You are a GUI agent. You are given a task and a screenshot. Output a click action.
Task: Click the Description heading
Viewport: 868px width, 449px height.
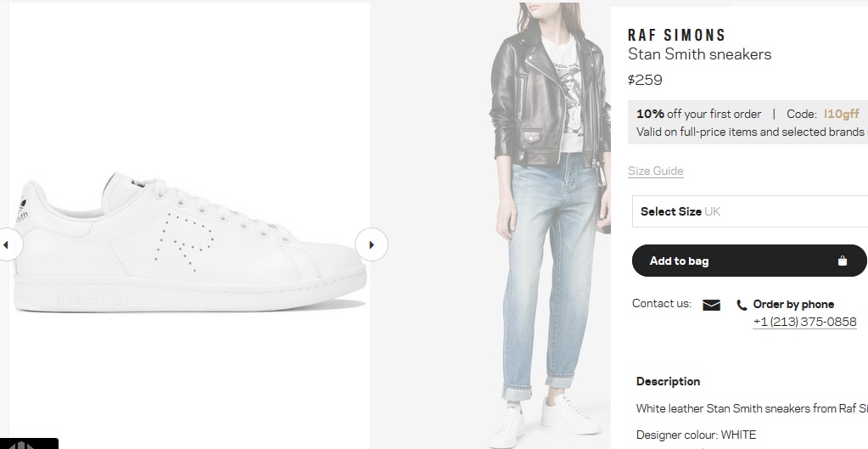[x=668, y=381]
